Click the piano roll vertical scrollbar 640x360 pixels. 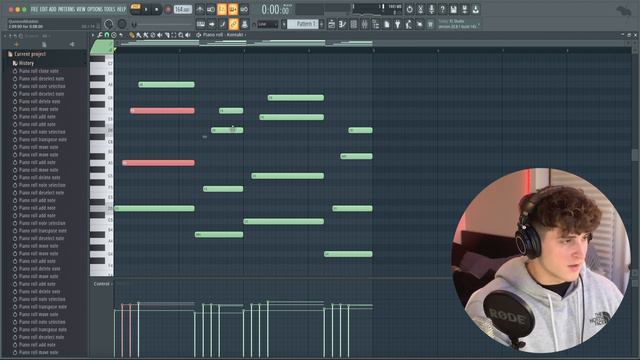pyautogui.click(x=635, y=155)
